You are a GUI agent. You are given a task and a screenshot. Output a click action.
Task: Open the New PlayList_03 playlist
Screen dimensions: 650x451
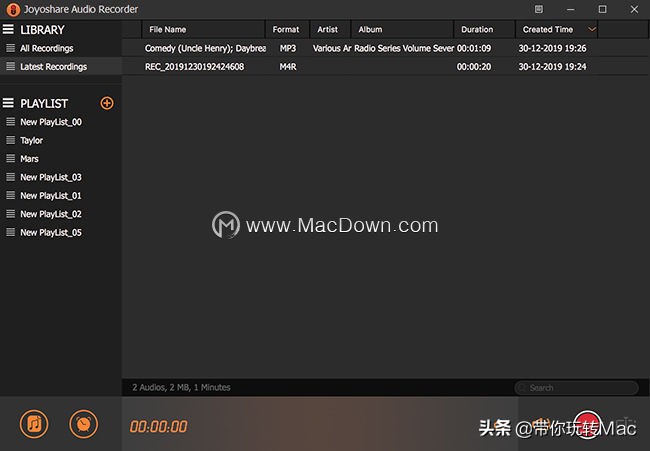(x=51, y=177)
